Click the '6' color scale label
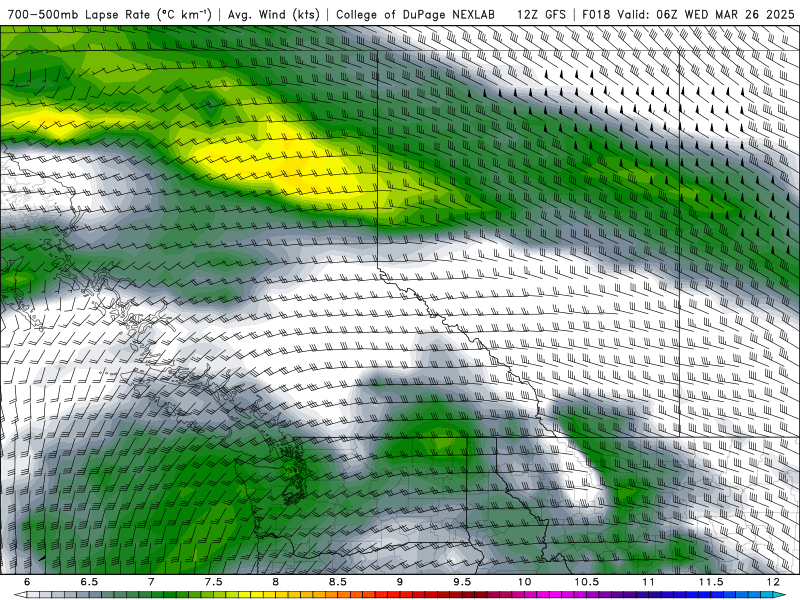This screenshot has width=800, height=600. [x=27, y=582]
